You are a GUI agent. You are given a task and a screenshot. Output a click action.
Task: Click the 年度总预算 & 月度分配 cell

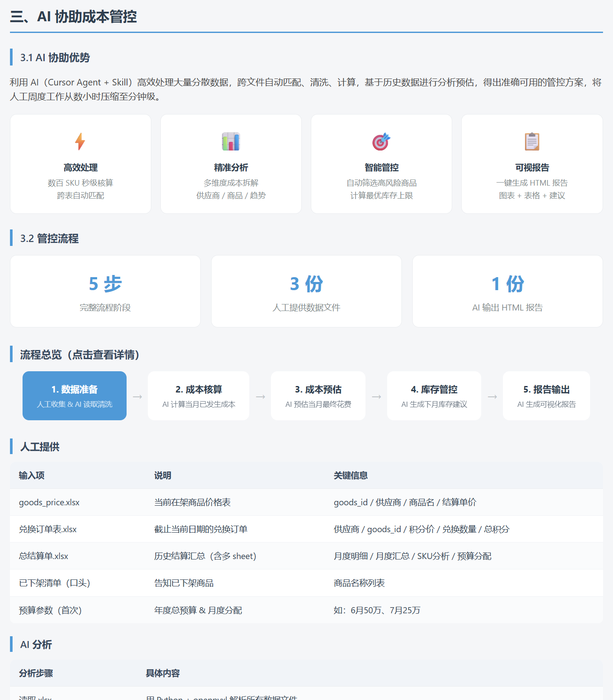tap(198, 610)
